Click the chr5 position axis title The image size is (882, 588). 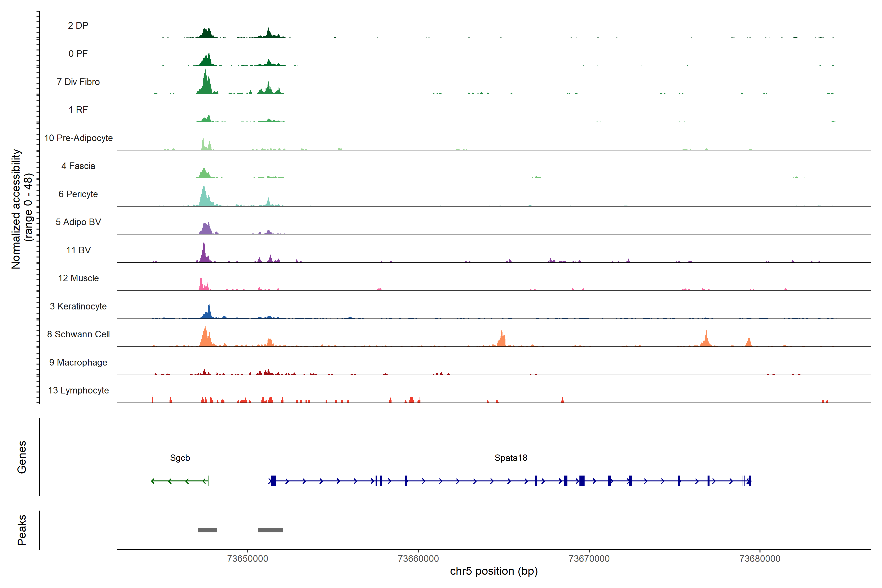(x=493, y=571)
